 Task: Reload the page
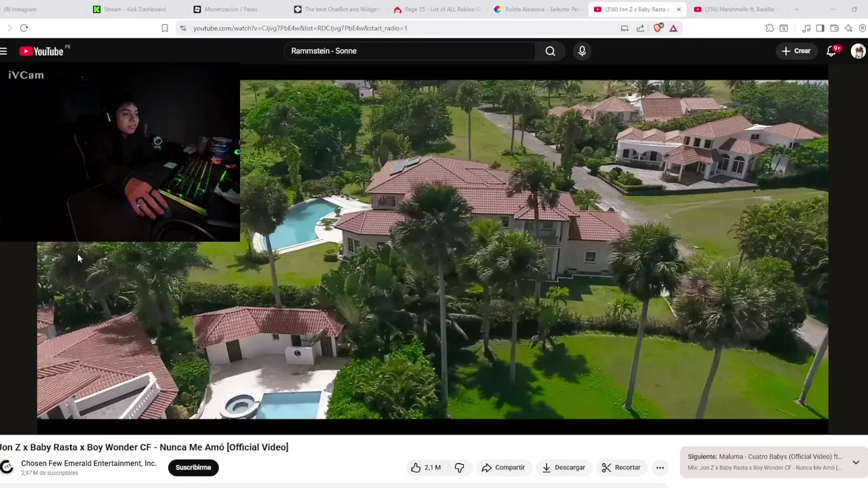[24, 28]
